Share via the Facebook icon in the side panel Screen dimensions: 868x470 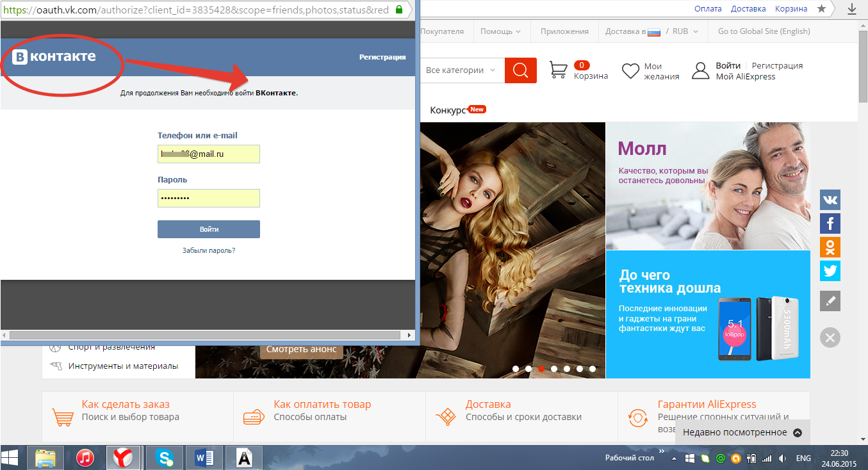[830, 223]
